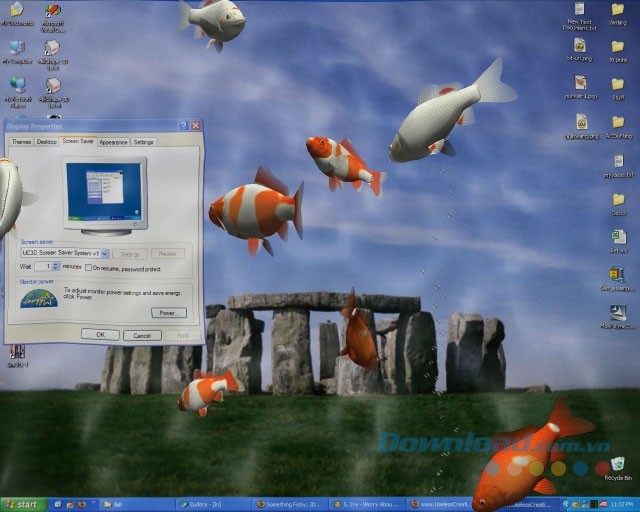Enable 'On resume, password protect' checkbox

(x=89, y=268)
